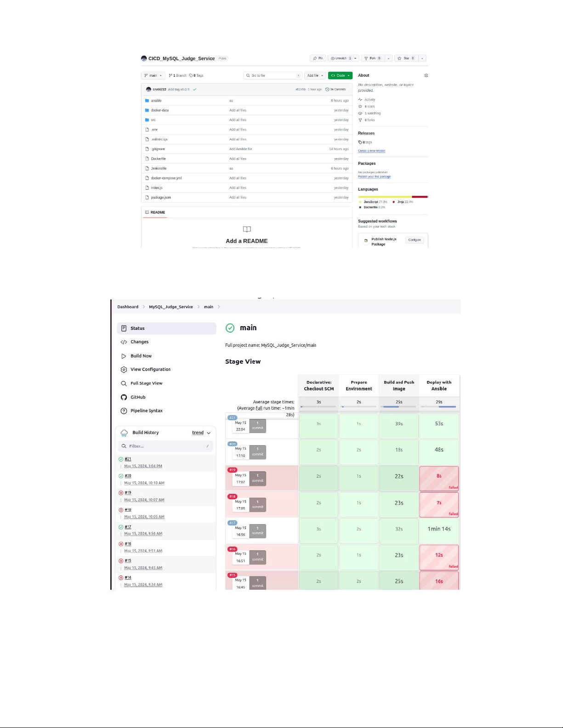Click the Fork button
Image resolution: width=563 pixels, height=728 pixels.
[x=372, y=58]
